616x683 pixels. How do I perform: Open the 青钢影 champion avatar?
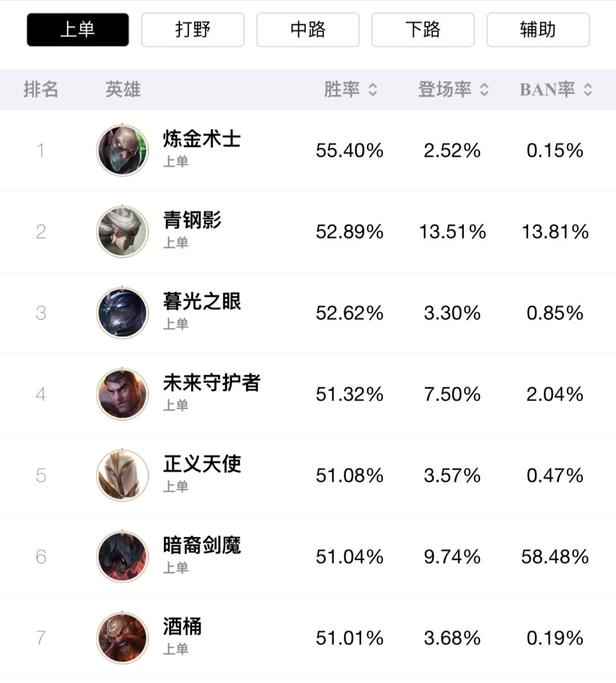[123, 231]
